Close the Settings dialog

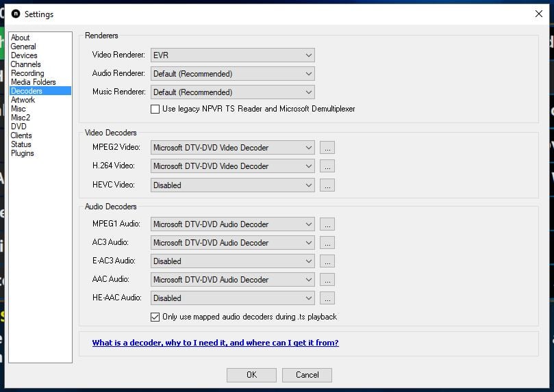click(x=538, y=14)
